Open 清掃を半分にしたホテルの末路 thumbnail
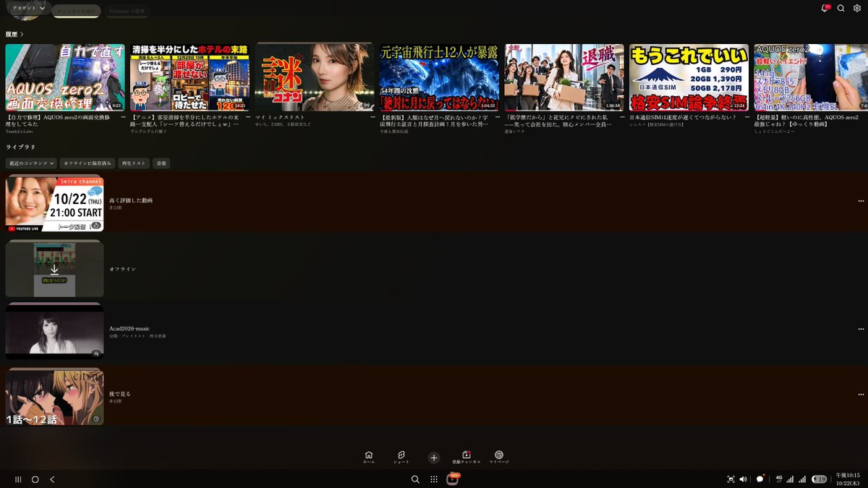 (x=190, y=77)
